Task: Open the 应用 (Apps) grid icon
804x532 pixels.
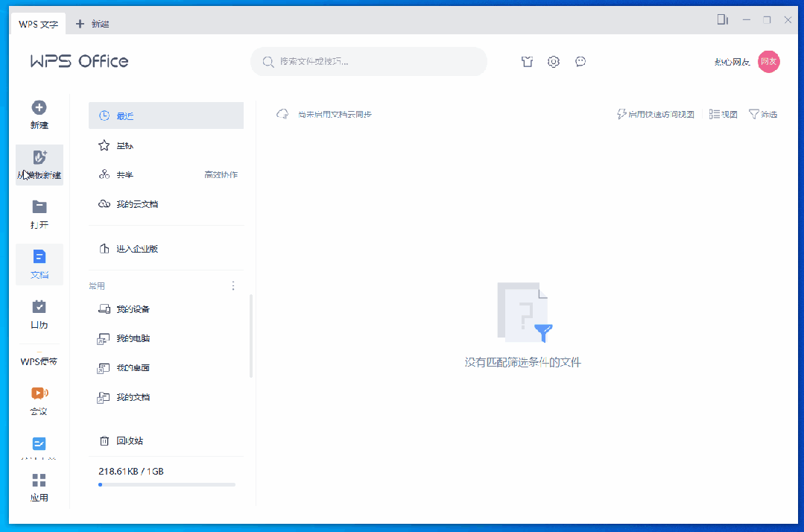Action: click(x=39, y=481)
